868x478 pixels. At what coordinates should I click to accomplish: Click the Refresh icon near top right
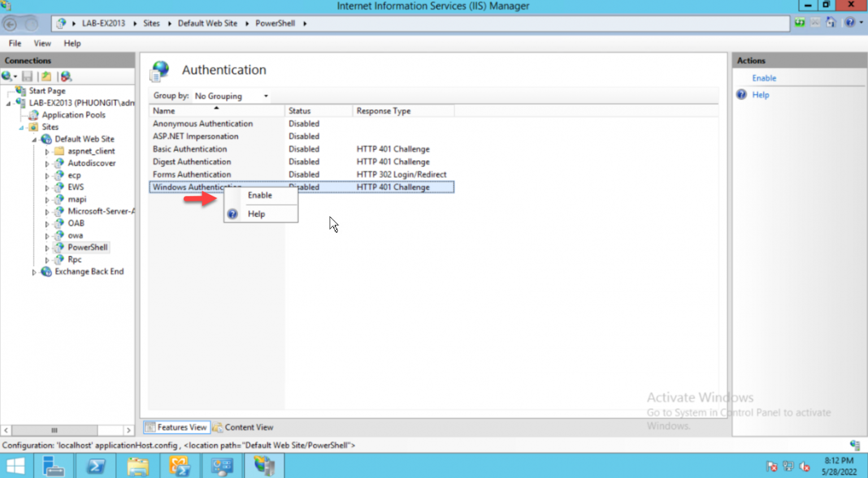(800, 23)
